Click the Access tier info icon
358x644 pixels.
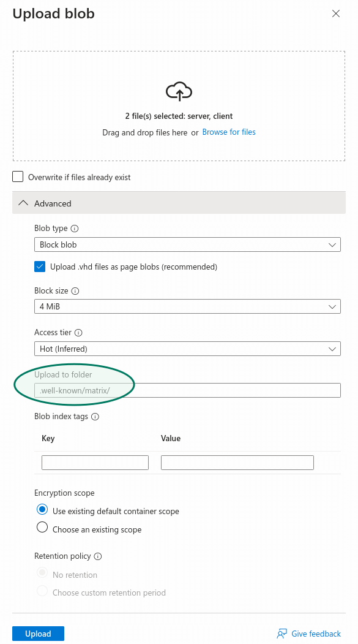click(78, 333)
